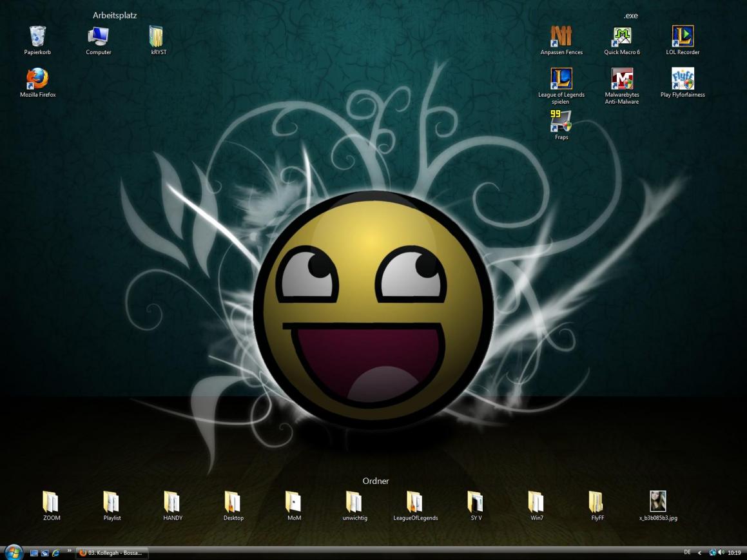This screenshot has height=560, width=747.
Task: Open the Windows Start button
Action: pos(14,552)
